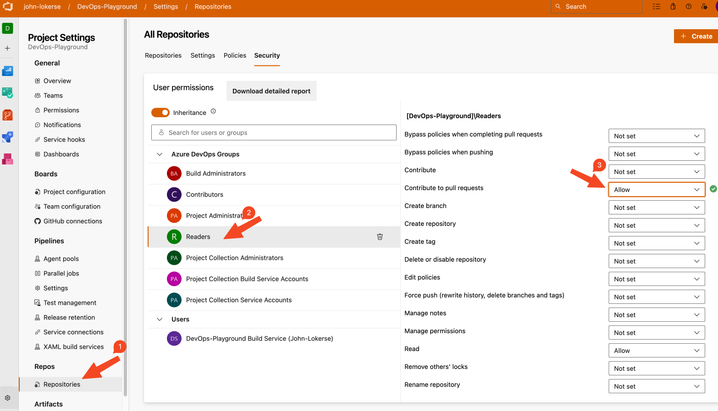Open the Rename repository dropdown

[656, 386]
